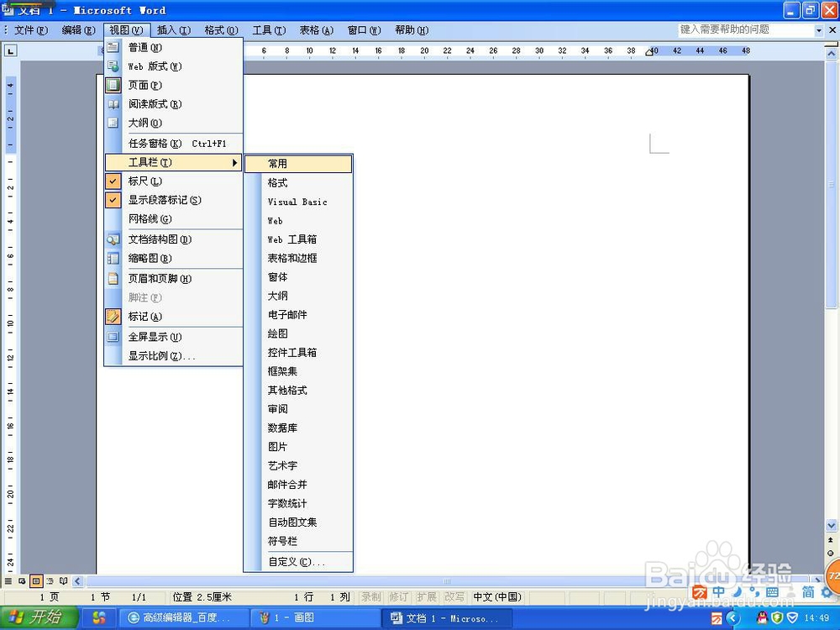Click quick launch icon beside Start button
The width and height of the screenshot is (840, 630).
(x=99, y=617)
